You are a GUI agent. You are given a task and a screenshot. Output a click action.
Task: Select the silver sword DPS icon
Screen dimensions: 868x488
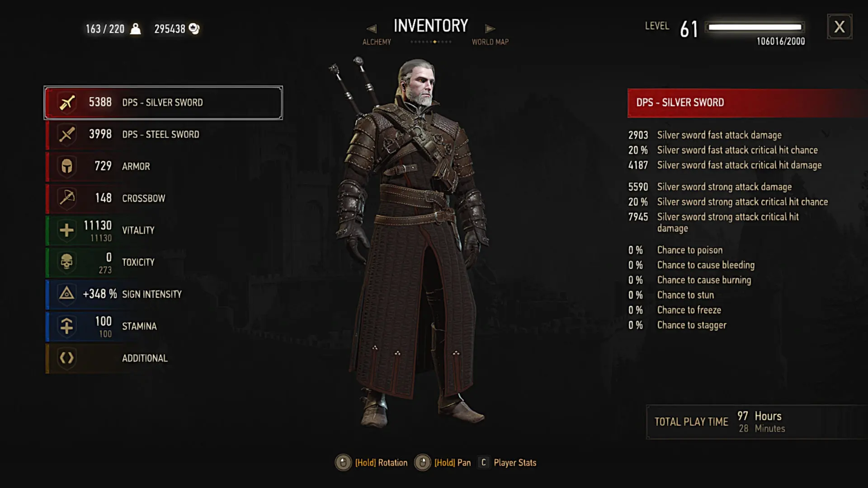click(x=67, y=103)
